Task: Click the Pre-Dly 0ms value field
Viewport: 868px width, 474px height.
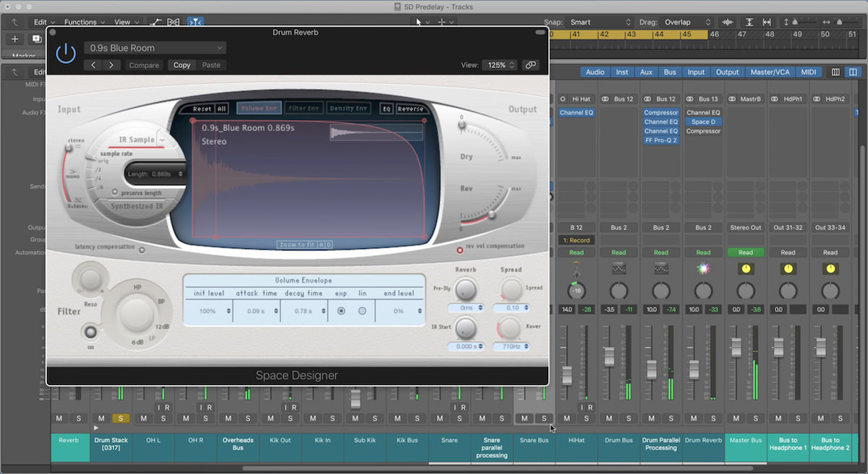Action: (x=466, y=308)
